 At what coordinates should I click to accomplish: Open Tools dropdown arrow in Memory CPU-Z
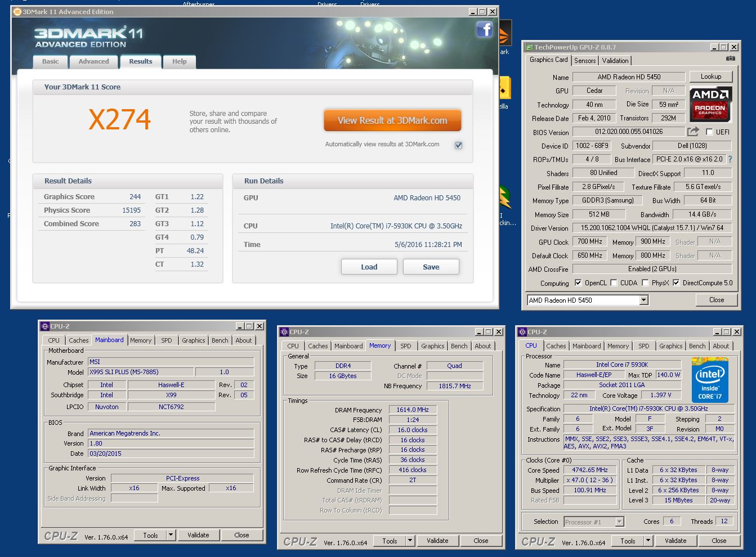click(410, 541)
